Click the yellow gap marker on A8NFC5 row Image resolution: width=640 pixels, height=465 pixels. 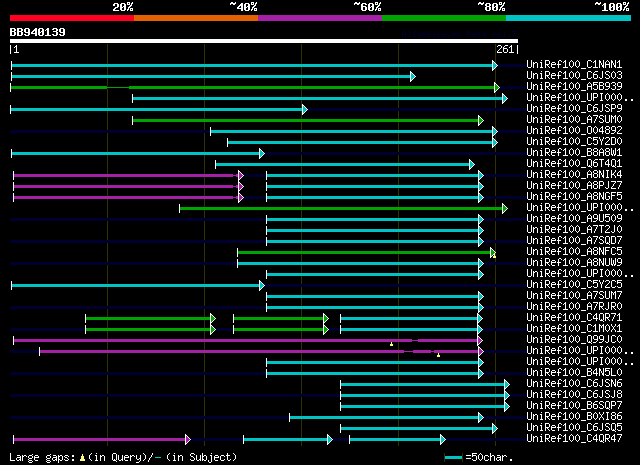point(494,256)
